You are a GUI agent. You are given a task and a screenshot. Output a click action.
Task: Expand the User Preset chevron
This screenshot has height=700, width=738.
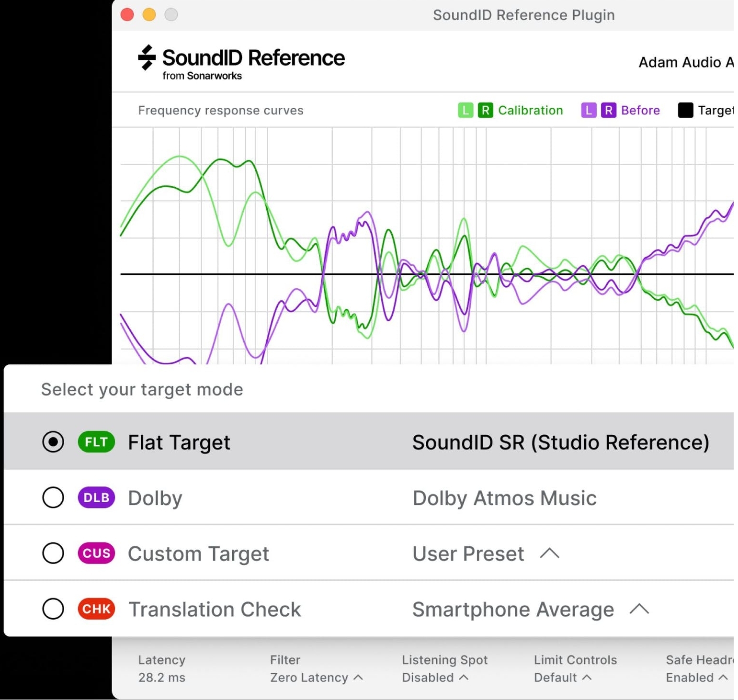click(x=549, y=553)
